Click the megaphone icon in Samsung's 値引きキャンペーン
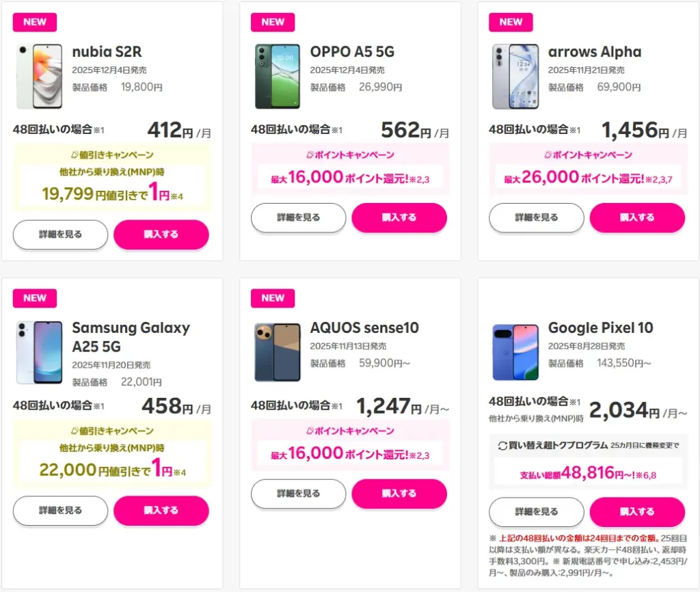Viewport: 700px width, 592px height. (75, 431)
